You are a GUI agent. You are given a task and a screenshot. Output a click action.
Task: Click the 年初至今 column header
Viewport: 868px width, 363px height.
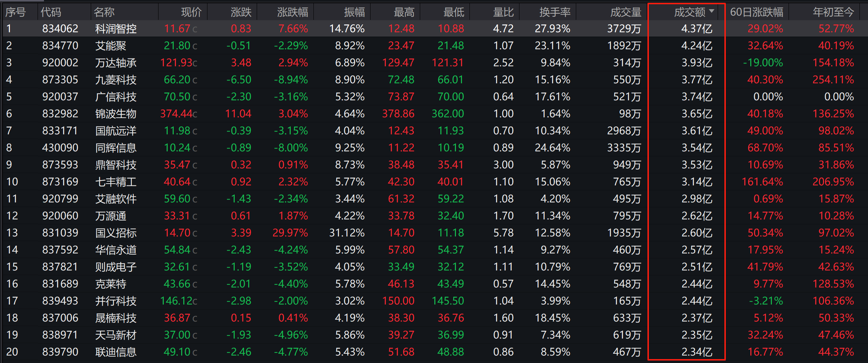(834, 12)
